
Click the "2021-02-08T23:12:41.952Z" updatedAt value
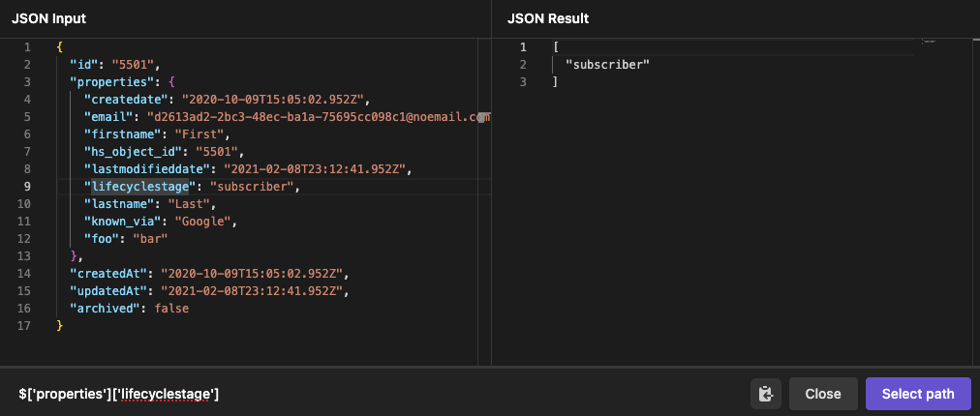251,291
